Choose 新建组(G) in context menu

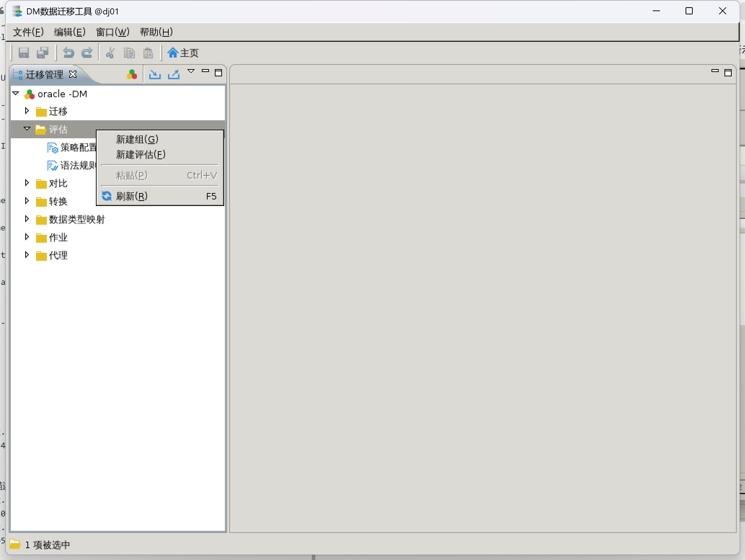pos(137,139)
